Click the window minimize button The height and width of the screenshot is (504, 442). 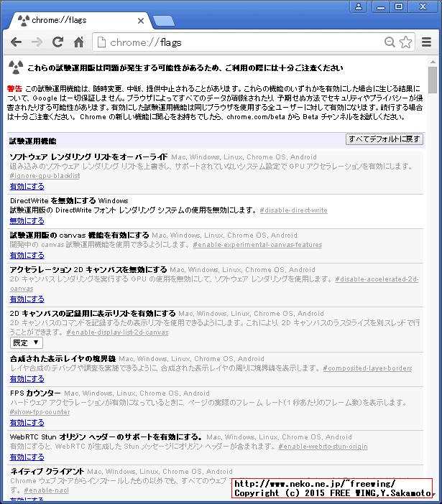point(381,6)
